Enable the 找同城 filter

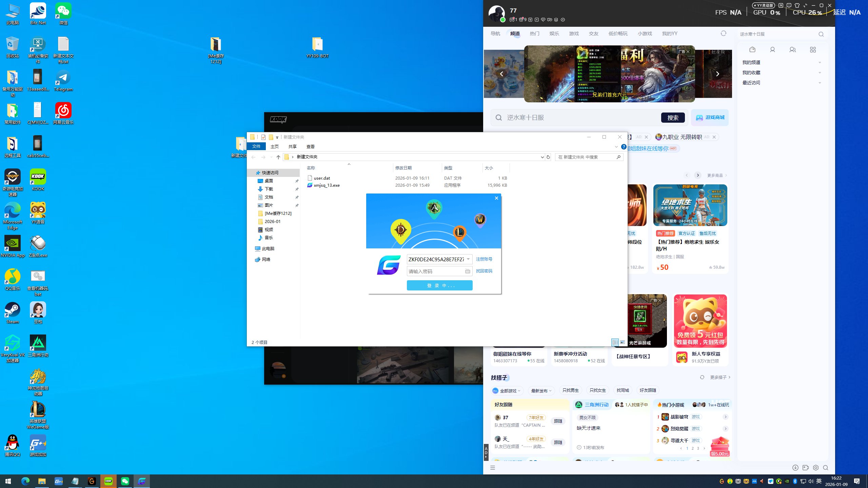[x=623, y=390]
